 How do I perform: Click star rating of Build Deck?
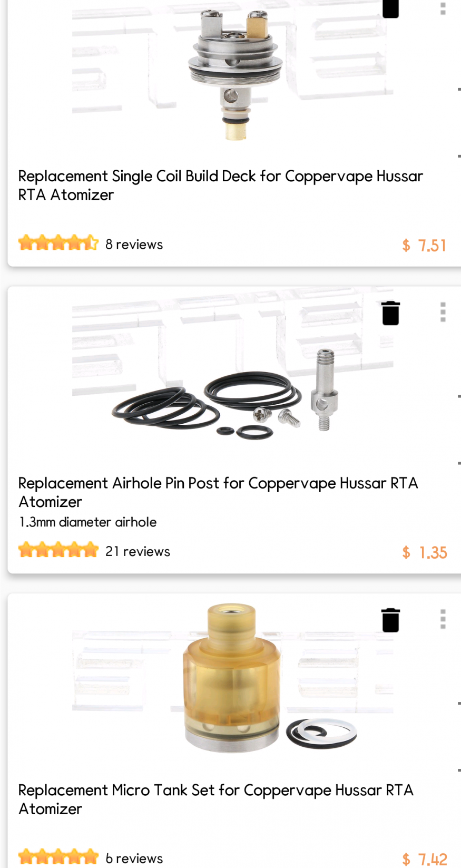point(58,243)
